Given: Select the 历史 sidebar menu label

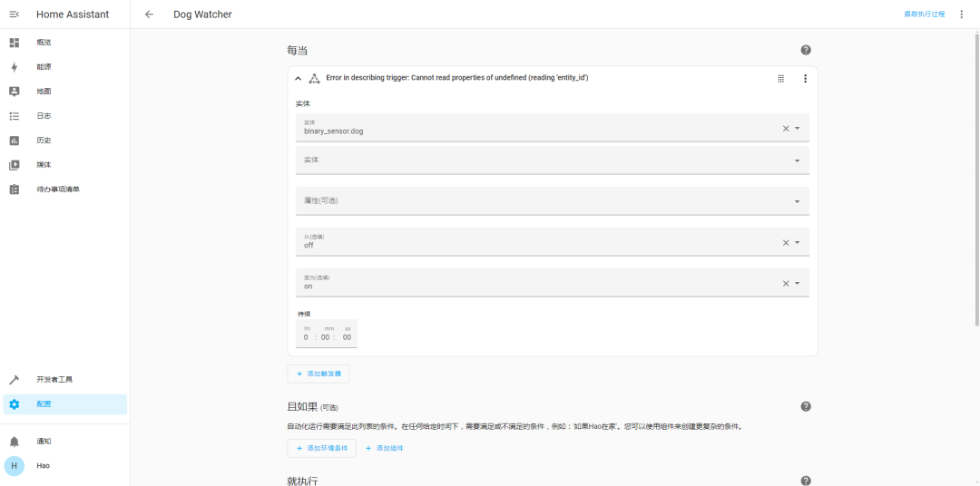Looking at the screenshot, I should 44,141.
